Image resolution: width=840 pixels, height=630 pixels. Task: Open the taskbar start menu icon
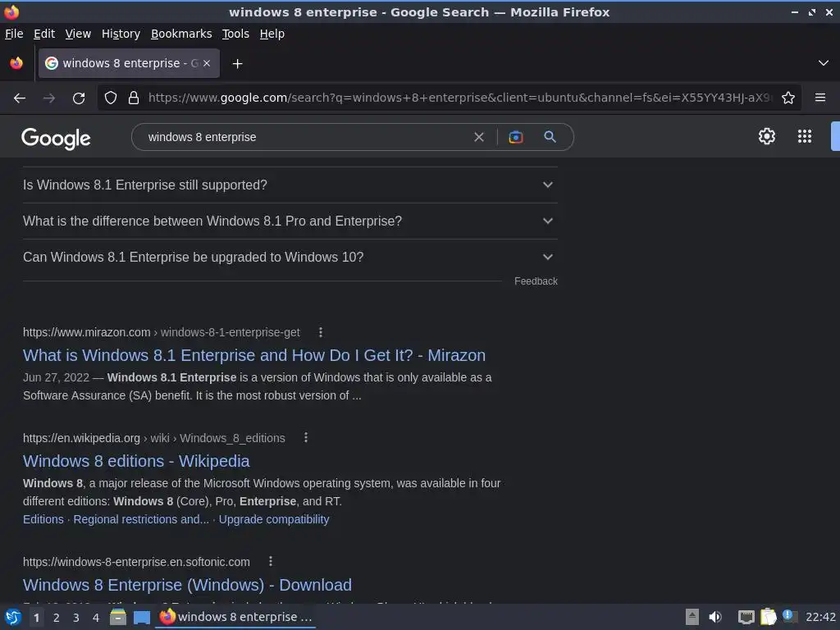tap(13, 617)
